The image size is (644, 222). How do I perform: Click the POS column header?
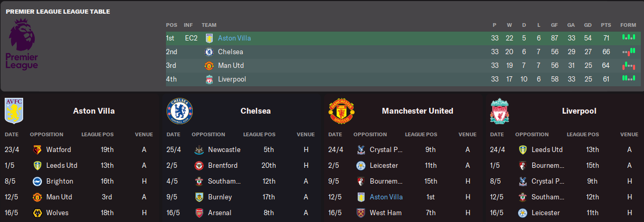coord(171,25)
